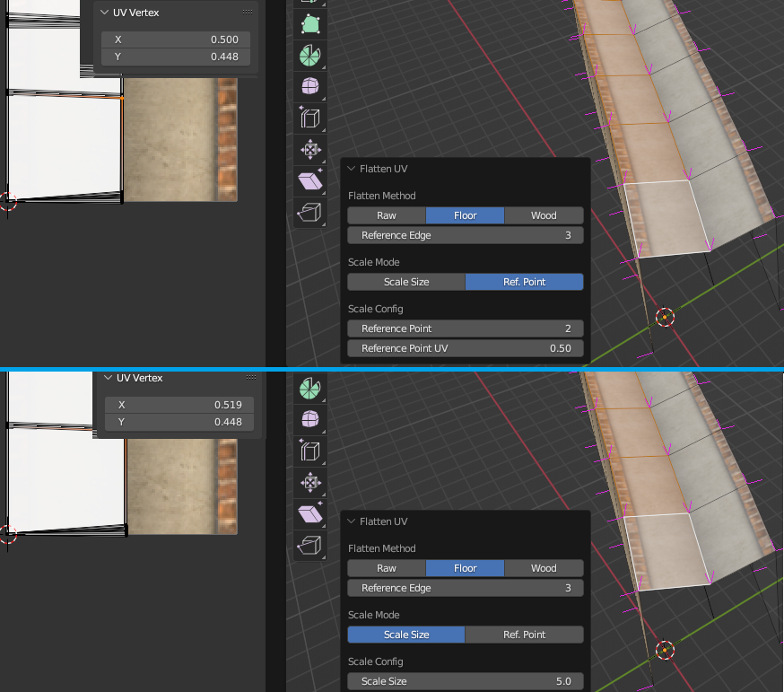784x692 pixels.
Task: Click the Reference Point UV 0.50 field
Action: click(466, 348)
